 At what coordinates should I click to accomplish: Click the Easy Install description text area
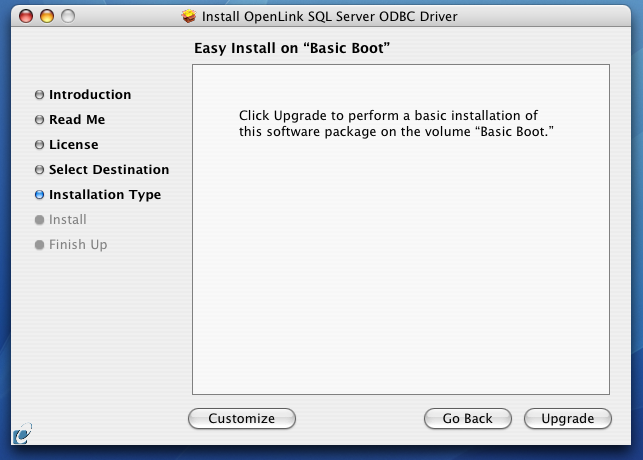[396, 123]
